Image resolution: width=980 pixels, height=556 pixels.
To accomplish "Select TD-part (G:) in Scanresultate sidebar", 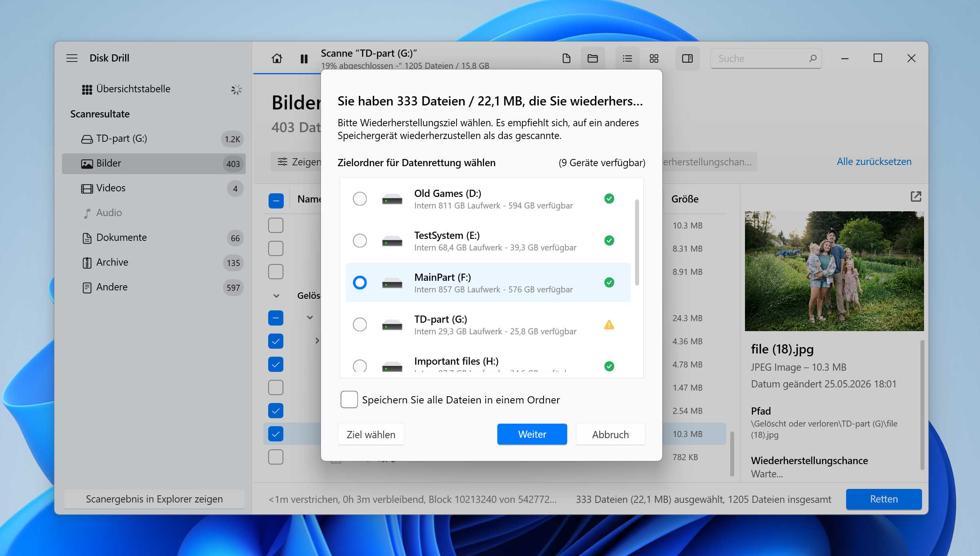I will coord(154,139).
